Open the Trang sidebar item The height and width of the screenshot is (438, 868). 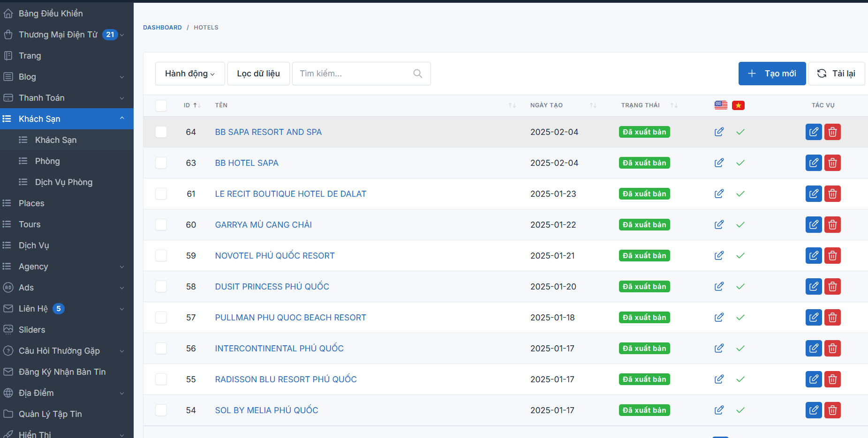pyautogui.click(x=67, y=56)
